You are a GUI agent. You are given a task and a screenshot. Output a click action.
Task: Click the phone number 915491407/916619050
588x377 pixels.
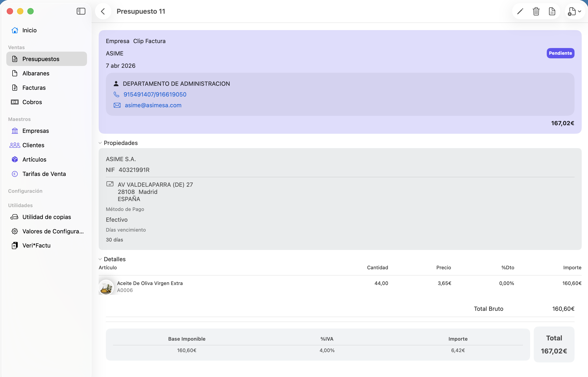click(x=155, y=94)
